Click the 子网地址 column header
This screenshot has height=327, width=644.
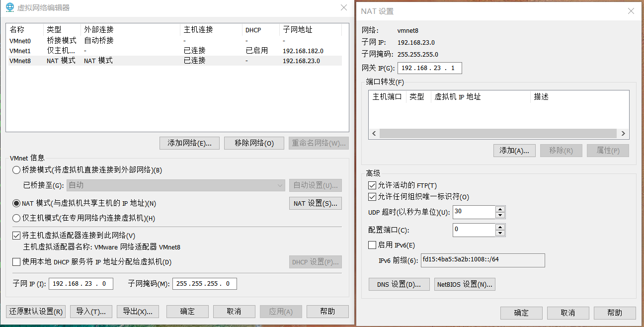[311, 30]
